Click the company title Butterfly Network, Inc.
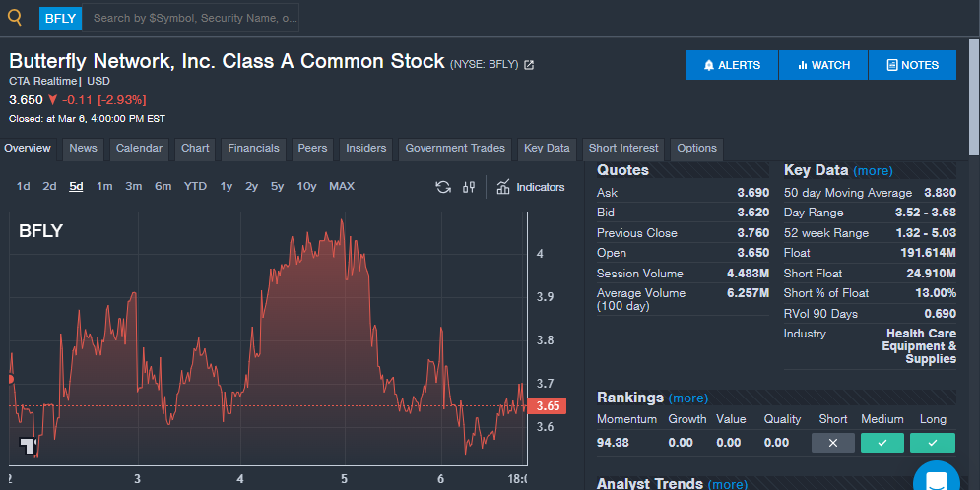The height and width of the screenshot is (490, 980). tap(227, 61)
